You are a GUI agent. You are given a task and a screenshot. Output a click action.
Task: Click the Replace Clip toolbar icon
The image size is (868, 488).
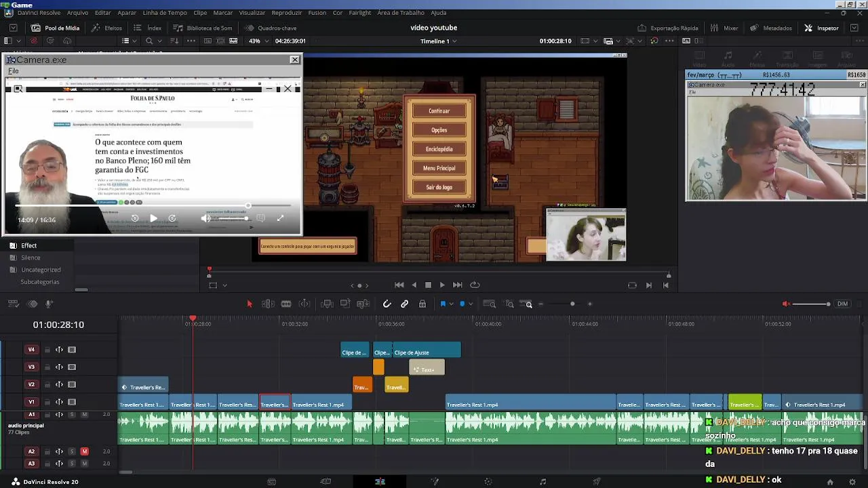[363, 304]
